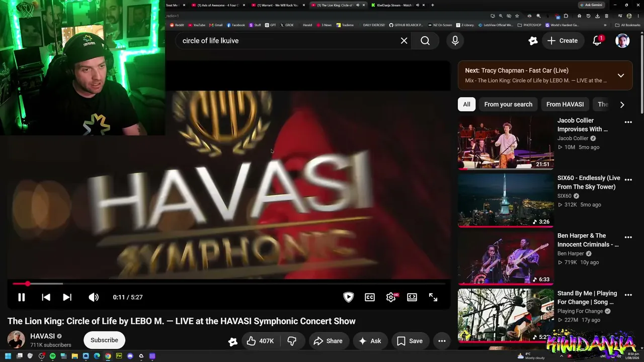Go to the HAVASI channel name link
This screenshot has height=362, width=644.
click(x=42, y=336)
